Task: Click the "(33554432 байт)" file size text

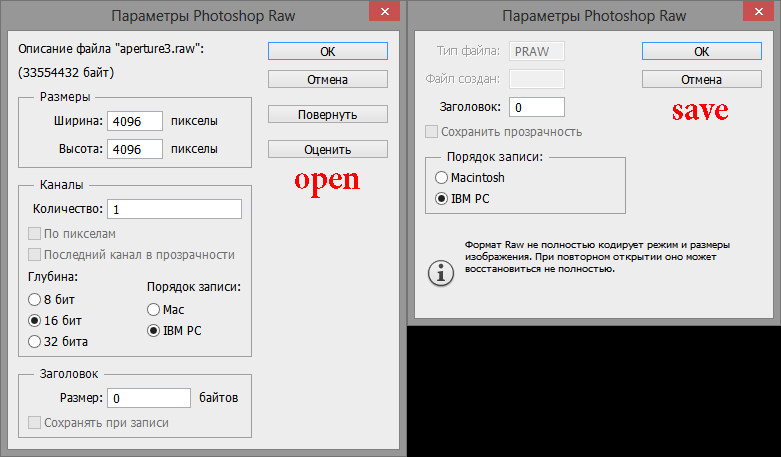Action: (x=66, y=73)
